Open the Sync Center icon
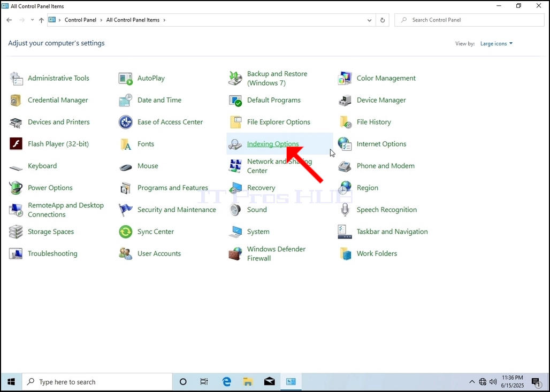Viewport: 550px width, 392px height. [126, 232]
